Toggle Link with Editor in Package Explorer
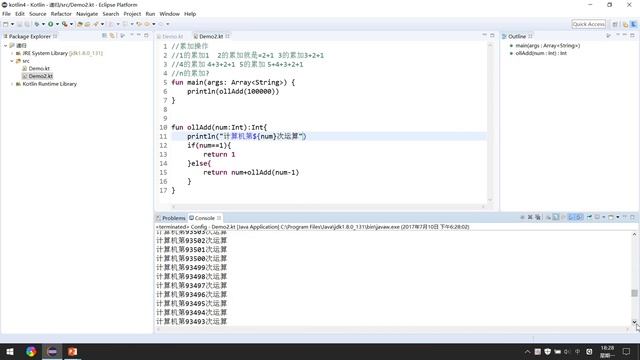Viewport: 640px width, 360px height. pyautogui.click(x=112, y=36)
